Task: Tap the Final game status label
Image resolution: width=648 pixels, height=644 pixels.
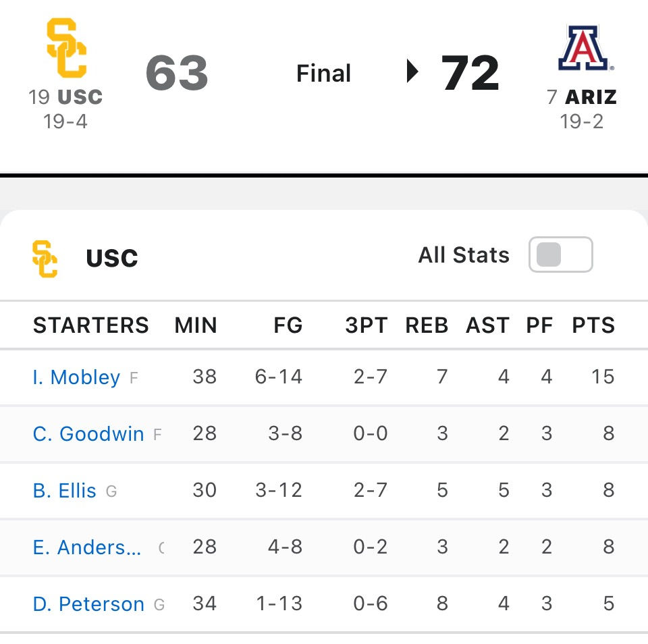Action: [x=323, y=73]
